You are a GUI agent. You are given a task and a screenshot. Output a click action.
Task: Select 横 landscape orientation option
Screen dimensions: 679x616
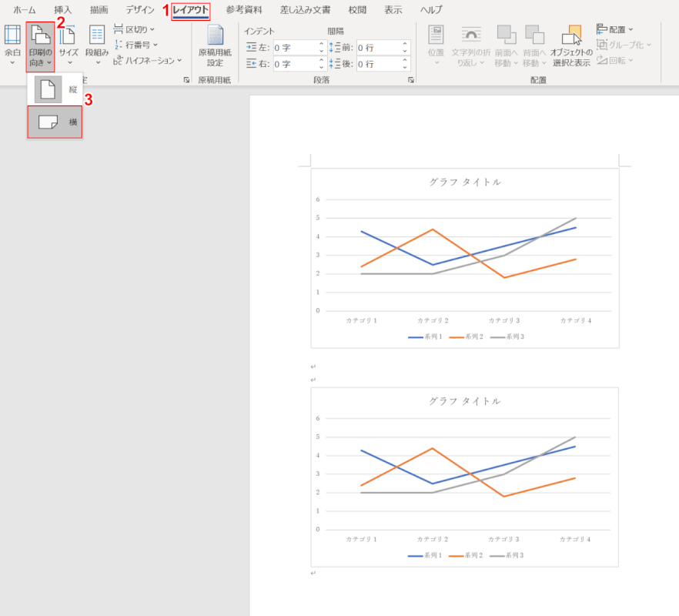coord(55,122)
